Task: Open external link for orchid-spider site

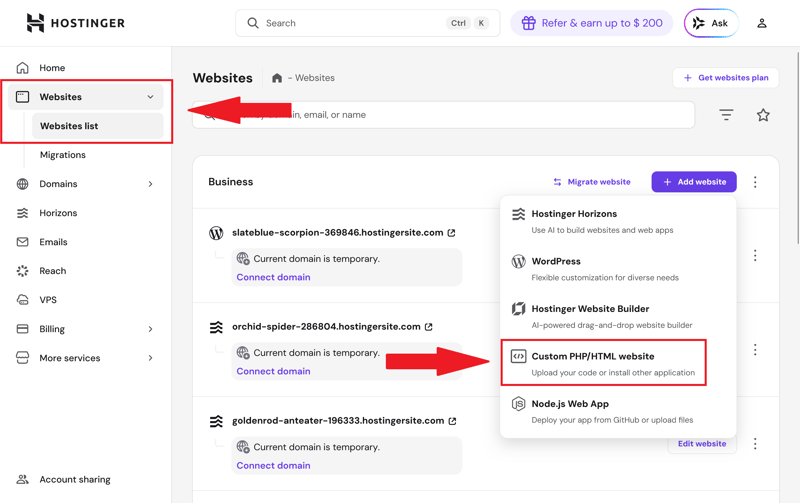Action: tap(429, 327)
